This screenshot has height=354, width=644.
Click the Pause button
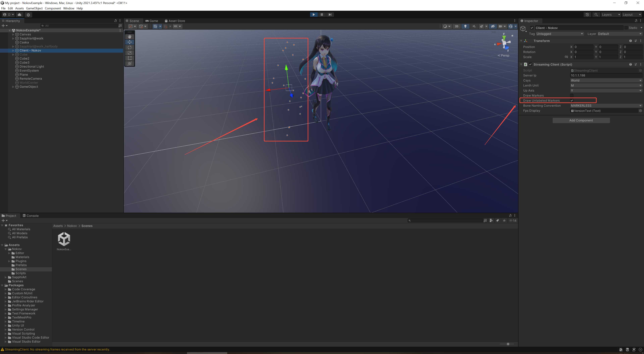point(322,14)
